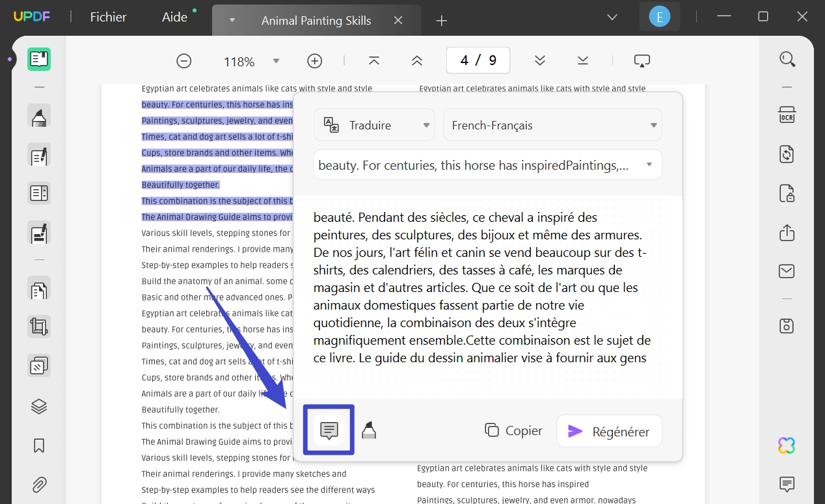Open the Traduire mode dropdown

tap(374, 124)
